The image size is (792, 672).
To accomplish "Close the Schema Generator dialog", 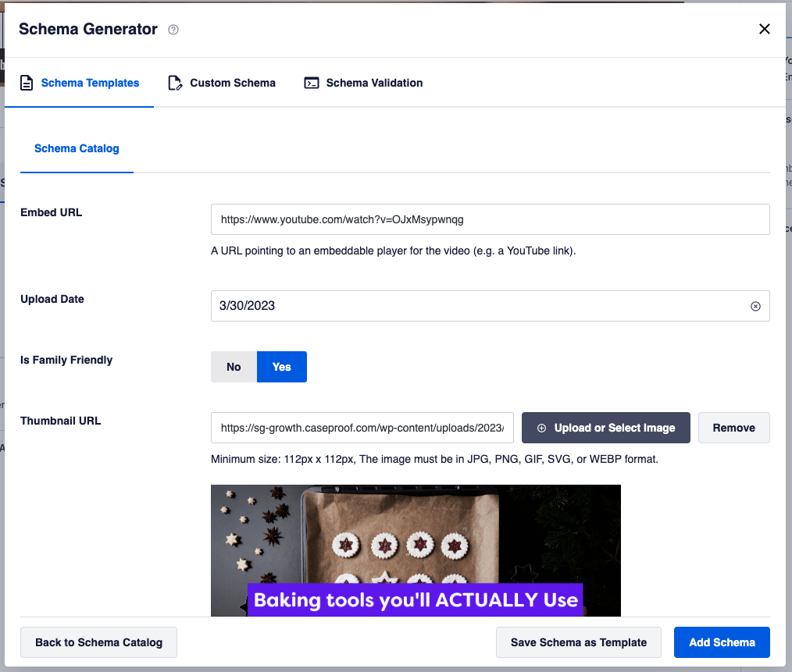I will click(x=764, y=29).
